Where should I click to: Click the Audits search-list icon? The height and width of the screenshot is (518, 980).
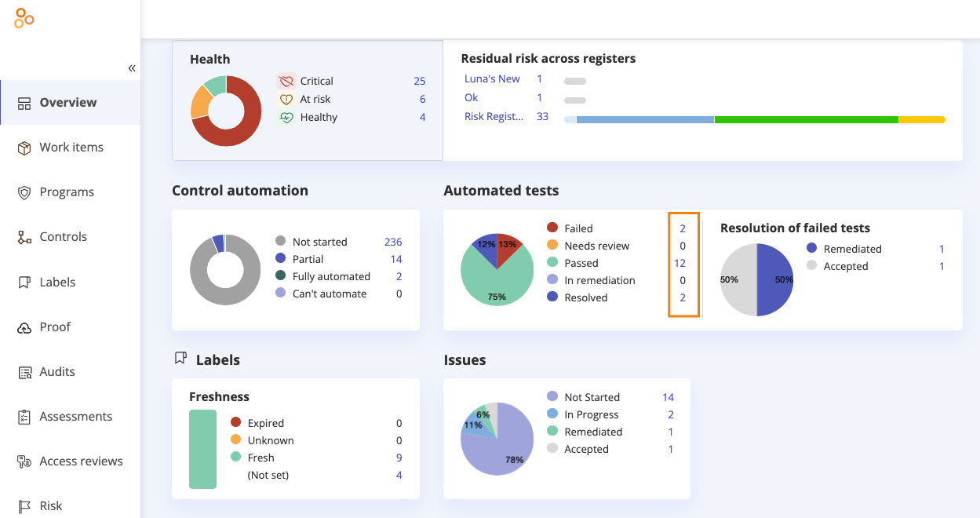(24, 372)
